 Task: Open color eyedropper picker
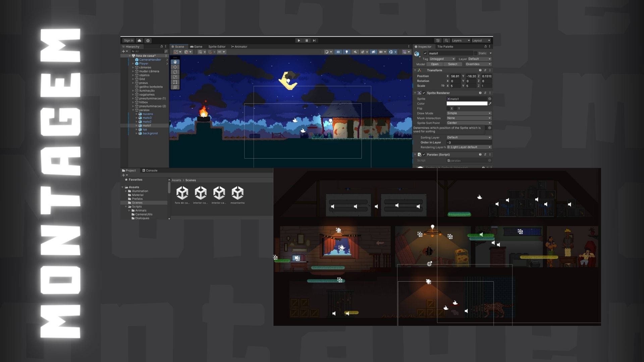tap(490, 104)
